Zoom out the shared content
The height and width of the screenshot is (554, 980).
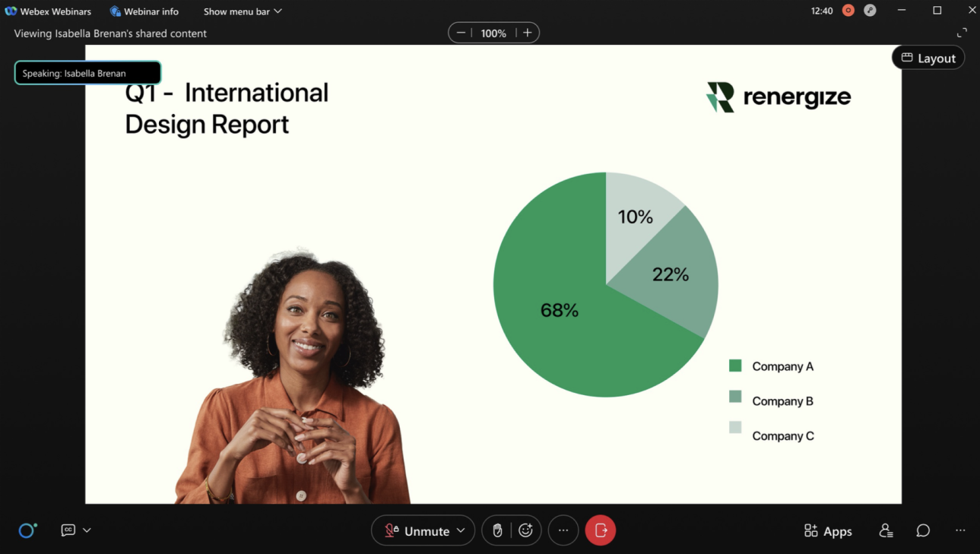point(461,33)
